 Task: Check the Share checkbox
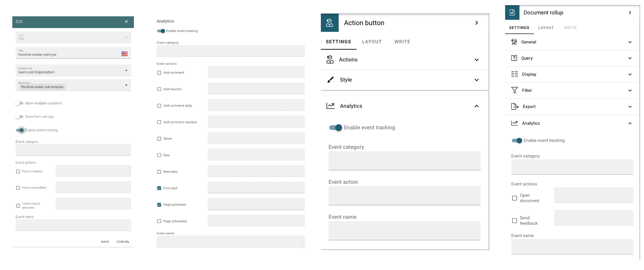159,139
